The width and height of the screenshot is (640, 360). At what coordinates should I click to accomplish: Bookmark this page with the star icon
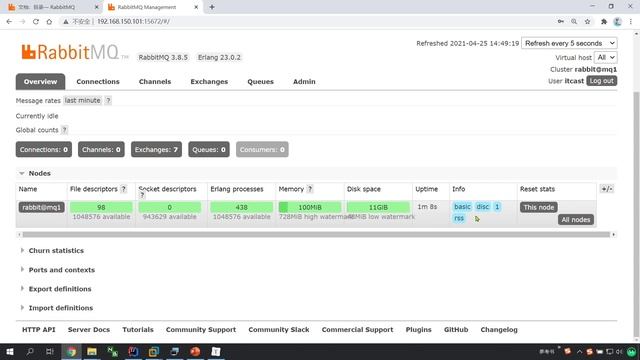click(587, 22)
